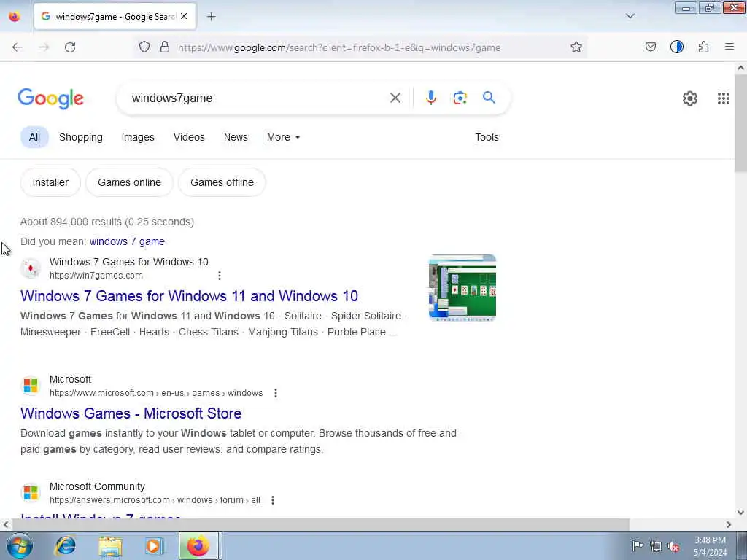Start voice search with the microphone icon
Image resolution: width=747 pixels, height=560 pixels.
point(431,98)
